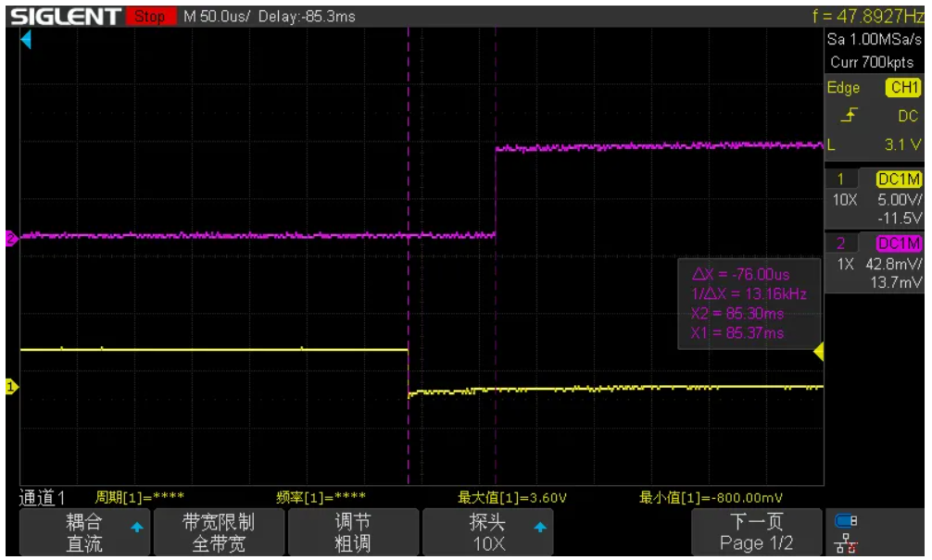Select the CH1 trigger source badge

903,88
